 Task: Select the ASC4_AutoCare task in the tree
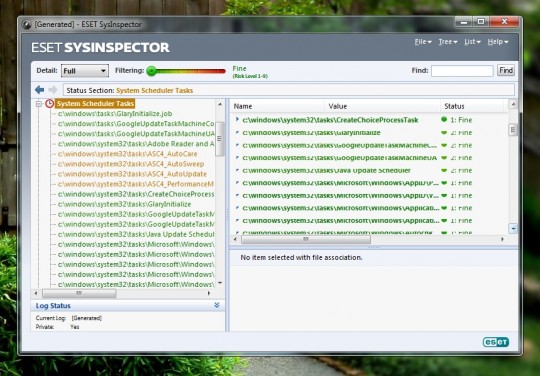[127, 154]
